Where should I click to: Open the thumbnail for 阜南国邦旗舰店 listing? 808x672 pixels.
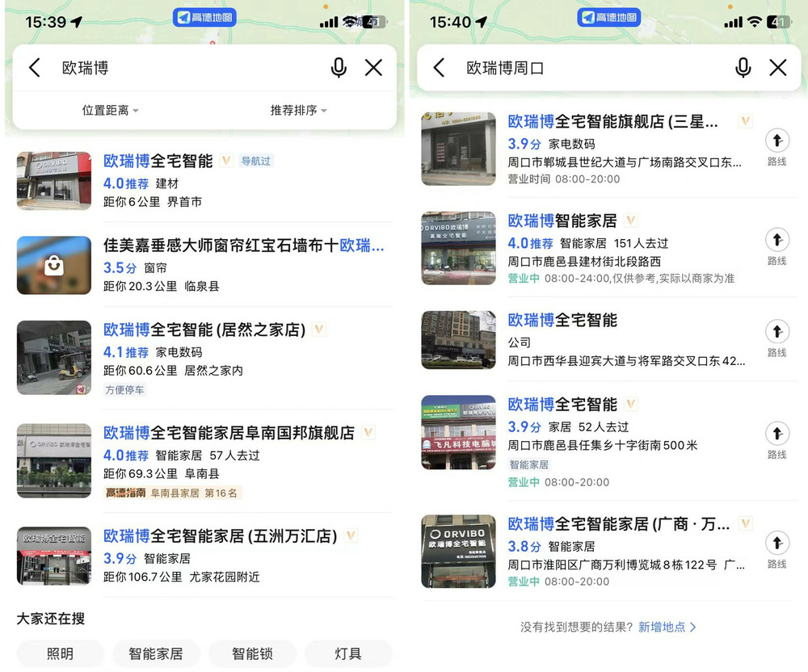coord(54,461)
